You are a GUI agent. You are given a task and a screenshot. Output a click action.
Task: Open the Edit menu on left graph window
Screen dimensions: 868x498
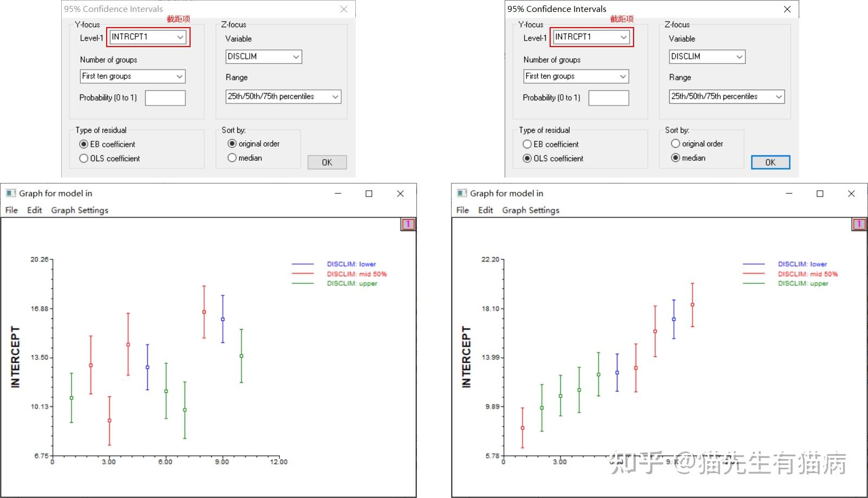pos(34,210)
